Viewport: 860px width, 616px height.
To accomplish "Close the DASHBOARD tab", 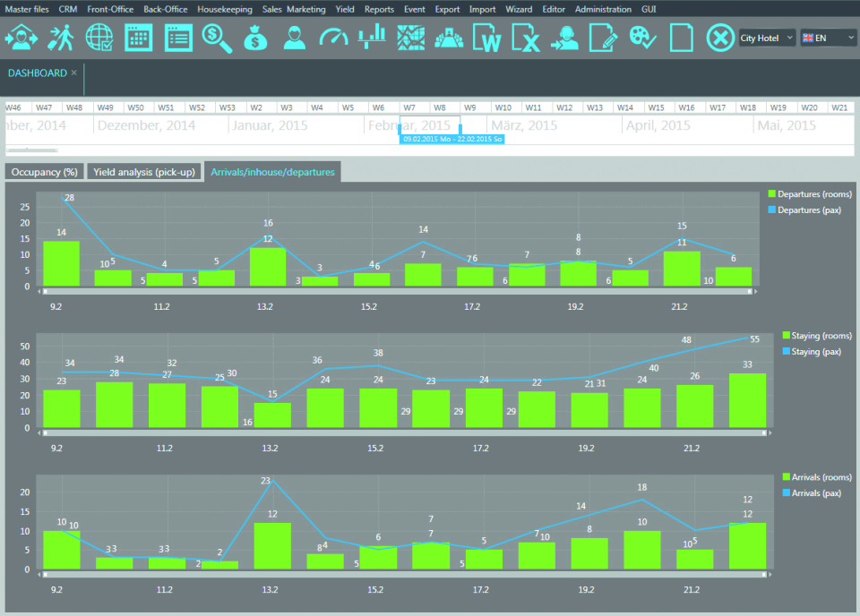I will [73, 73].
